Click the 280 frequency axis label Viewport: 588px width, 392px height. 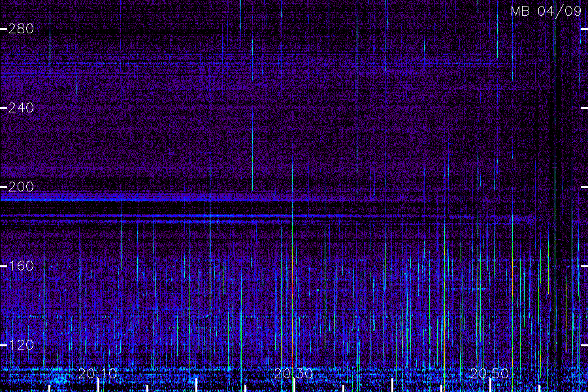pyautogui.click(x=21, y=29)
